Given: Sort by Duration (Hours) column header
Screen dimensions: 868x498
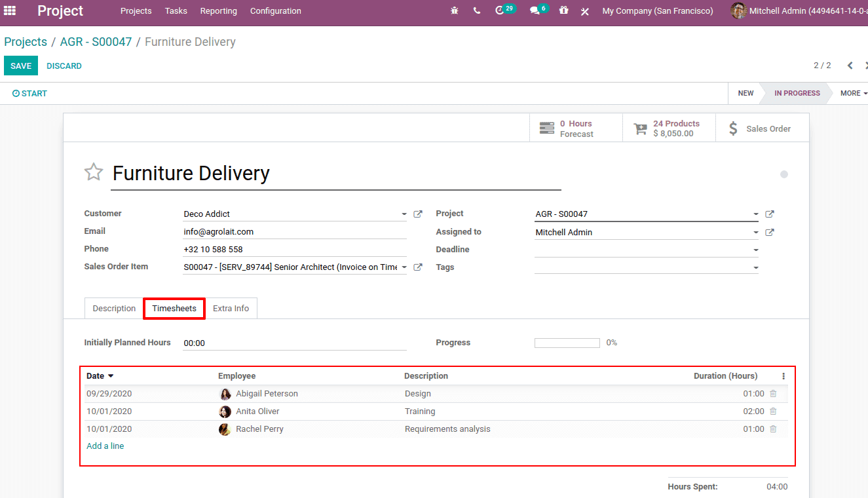Looking at the screenshot, I should click(x=725, y=375).
